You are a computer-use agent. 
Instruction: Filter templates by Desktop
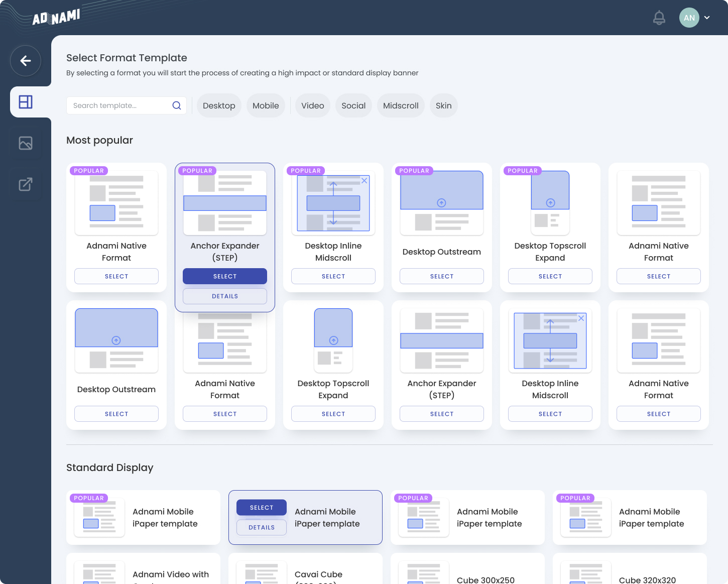(219, 105)
